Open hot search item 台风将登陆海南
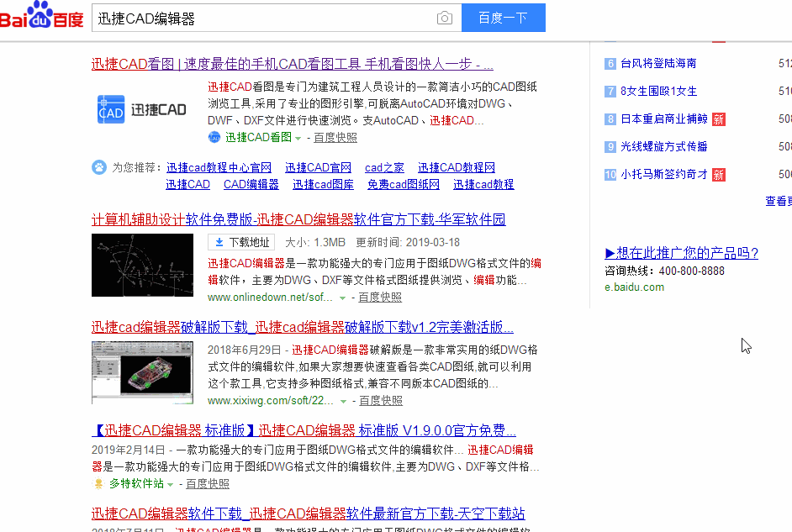Image resolution: width=792 pixels, height=532 pixels. click(658, 63)
